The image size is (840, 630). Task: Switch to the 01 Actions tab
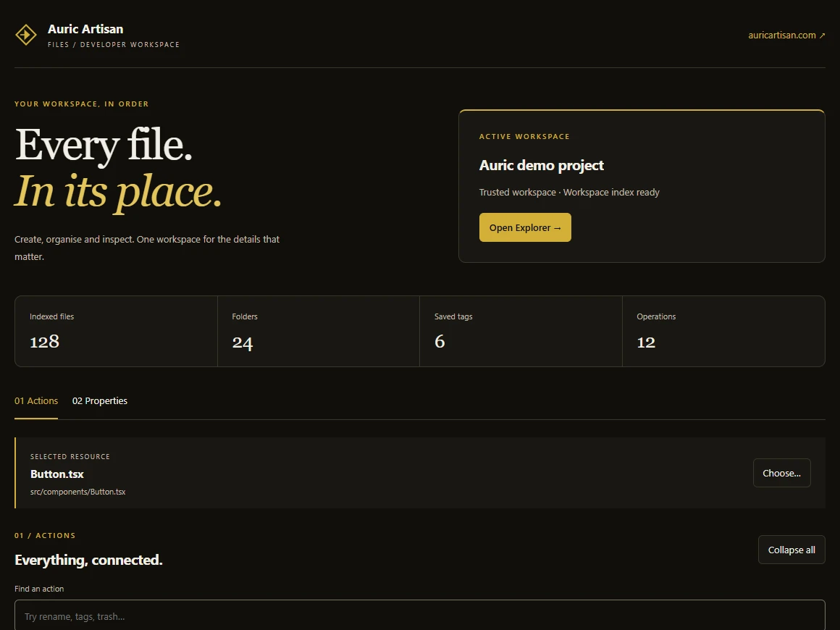[36, 400]
